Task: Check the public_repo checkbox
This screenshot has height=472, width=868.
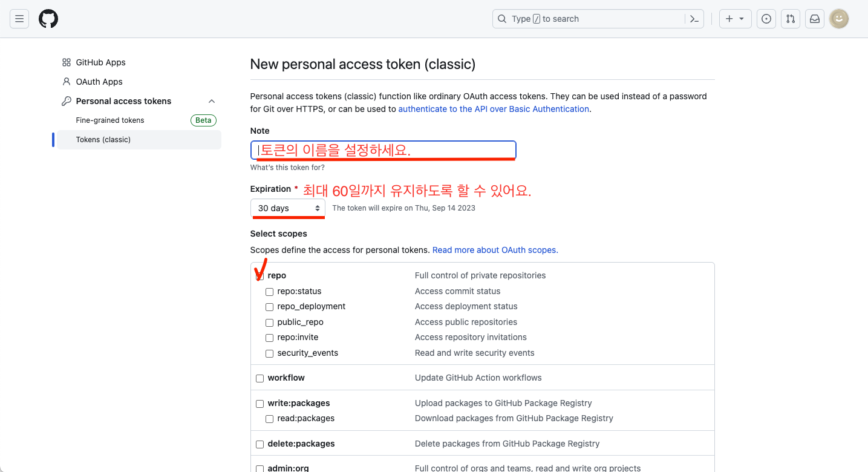Action: (270, 323)
